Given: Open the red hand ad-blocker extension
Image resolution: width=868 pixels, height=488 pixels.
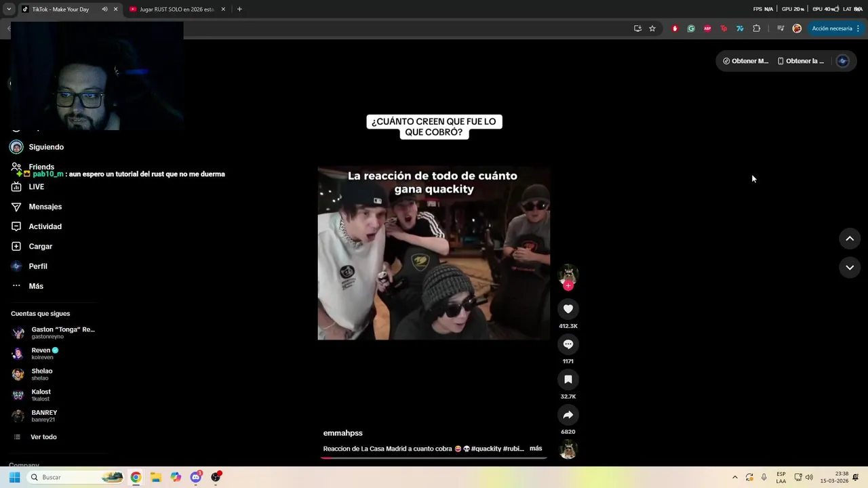Looking at the screenshot, I should (x=675, y=28).
